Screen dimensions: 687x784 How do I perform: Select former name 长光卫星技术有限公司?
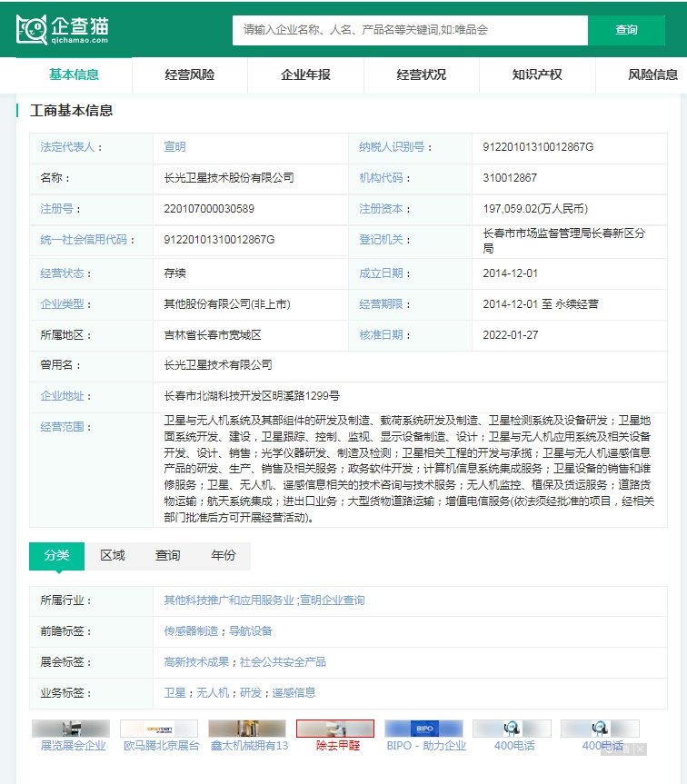tap(218, 365)
